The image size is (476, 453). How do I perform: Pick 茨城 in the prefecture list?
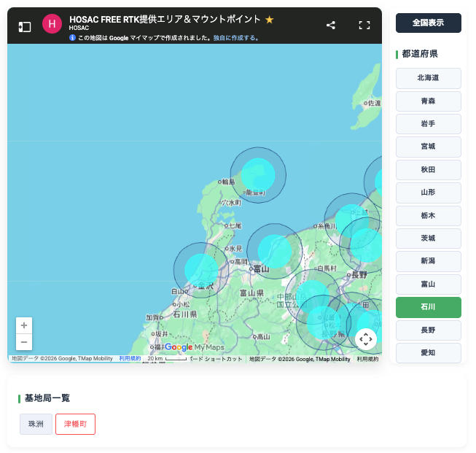point(429,239)
